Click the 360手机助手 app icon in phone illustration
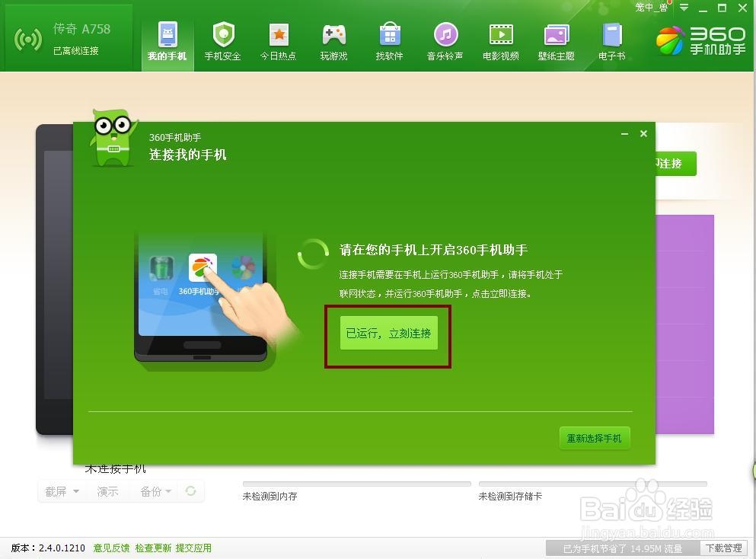 coord(203,267)
